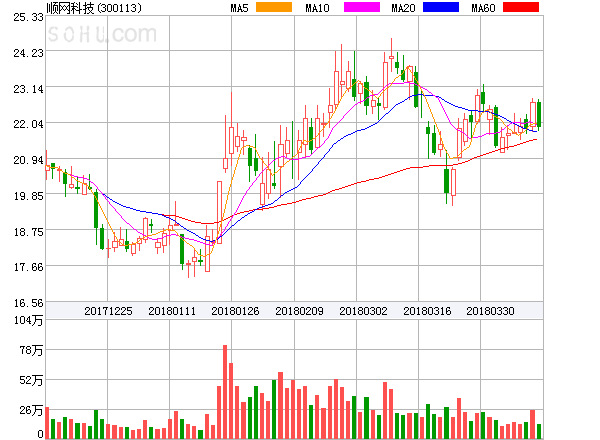Click the 19.85 price axis label

pyautogui.click(x=28, y=196)
